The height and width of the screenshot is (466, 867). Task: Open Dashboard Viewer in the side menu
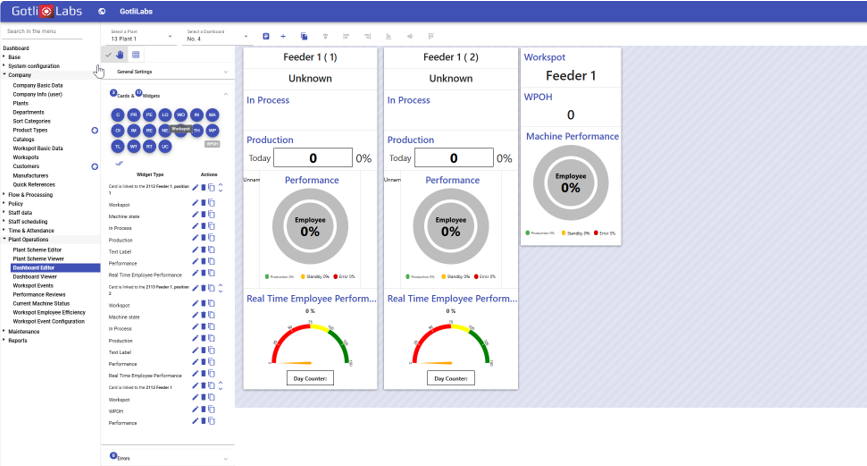click(35, 276)
